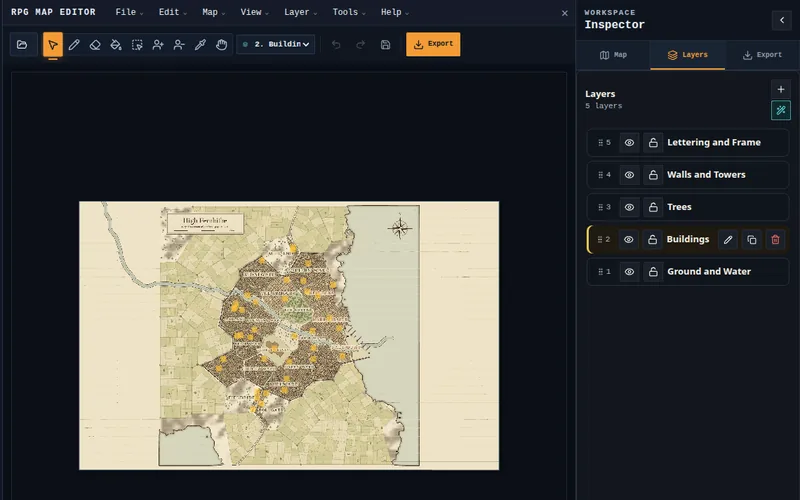Lock the Lettering and Frame layer
Image resolution: width=800 pixels, height=500 pixels.
(x=653, y=143)
